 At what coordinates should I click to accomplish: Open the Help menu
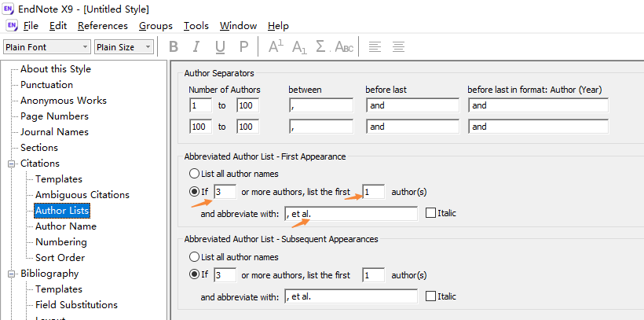pos(278,26)
